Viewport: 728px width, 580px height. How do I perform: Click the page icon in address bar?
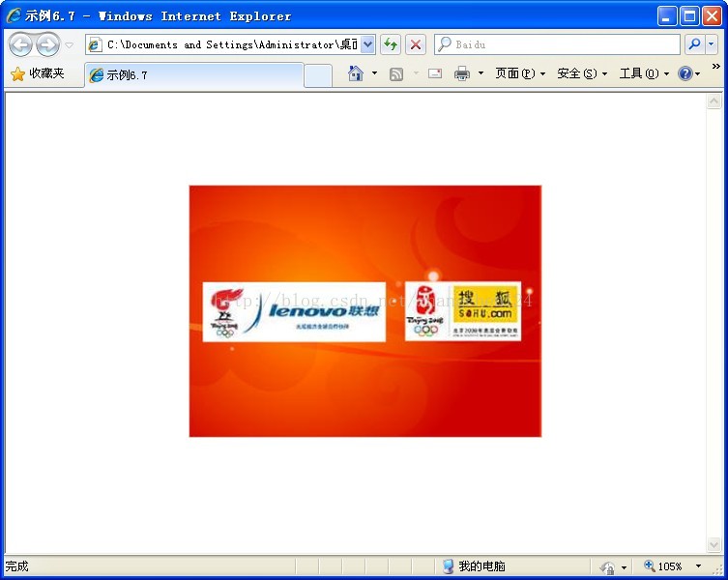tap(95, 44)
